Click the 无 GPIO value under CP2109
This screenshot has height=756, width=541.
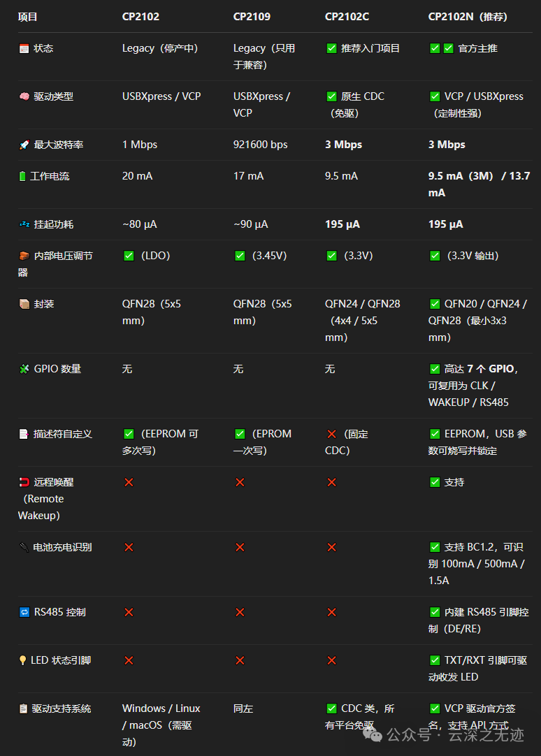point(238,369)
